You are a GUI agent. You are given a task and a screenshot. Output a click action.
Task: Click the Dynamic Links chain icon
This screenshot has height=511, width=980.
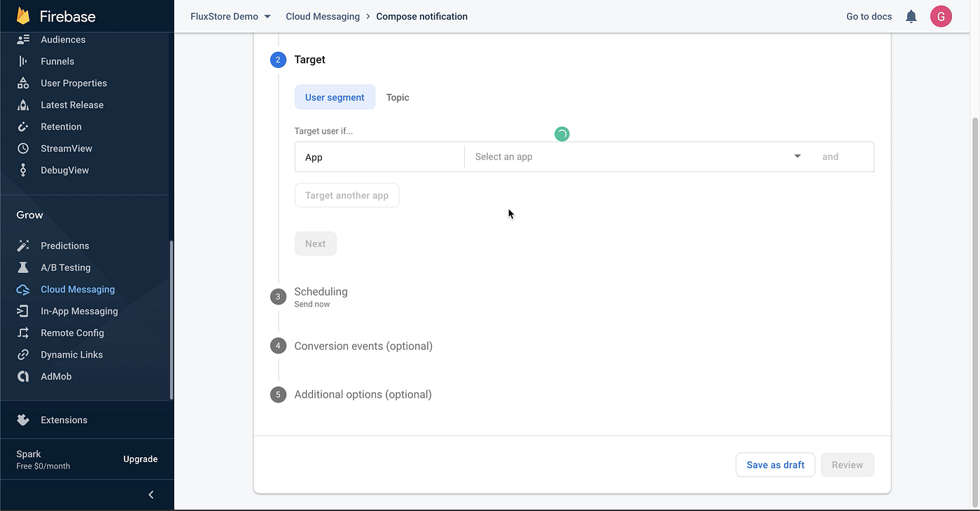tap(23, 355)
